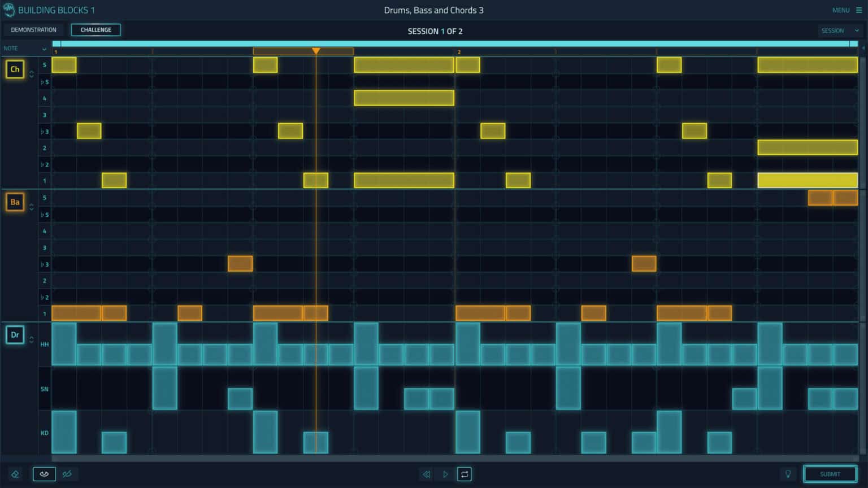Switch to the DEMONSTRATION tab
Screen dimensions: 868x488
(33, 29)
